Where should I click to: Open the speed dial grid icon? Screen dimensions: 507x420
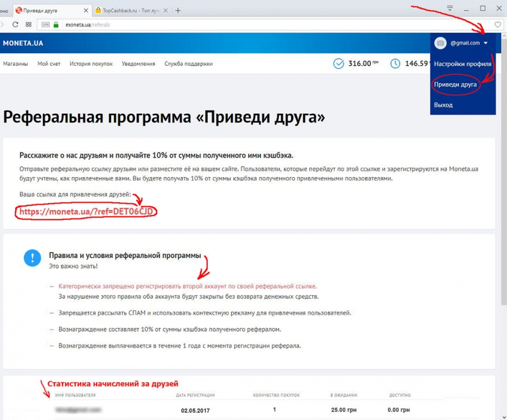point(29,25)
